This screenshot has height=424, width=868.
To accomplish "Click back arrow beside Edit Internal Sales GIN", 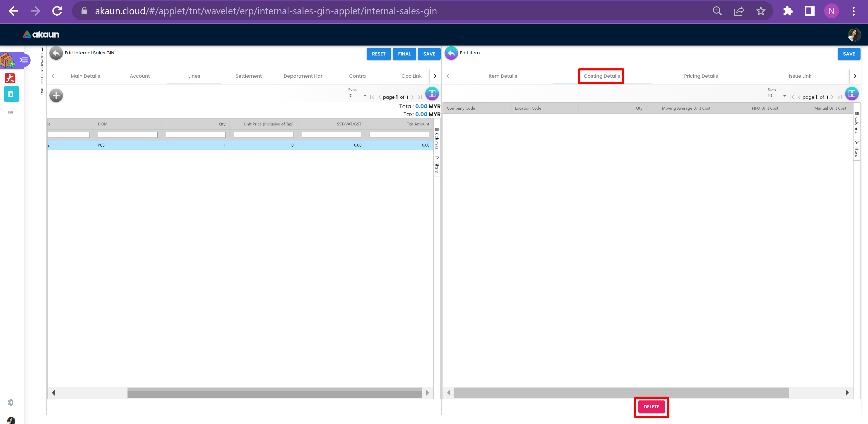I will coord(56,53).
